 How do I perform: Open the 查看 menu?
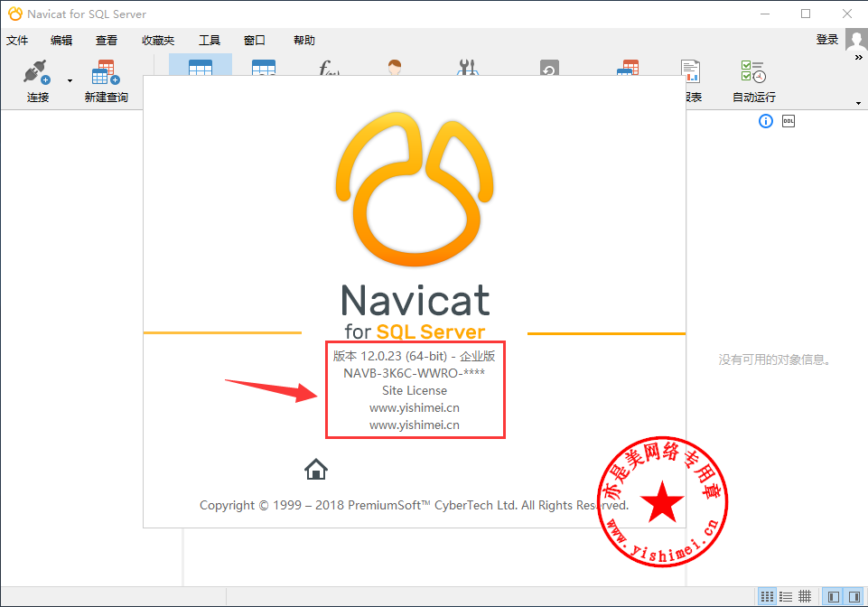(107, 41)
